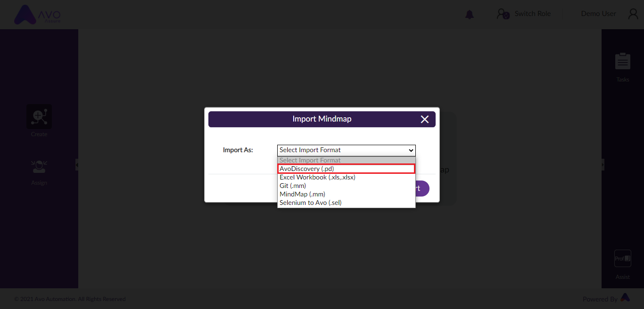Click the Tasks label
Screen dimensions: 644x309
(623, 80)
